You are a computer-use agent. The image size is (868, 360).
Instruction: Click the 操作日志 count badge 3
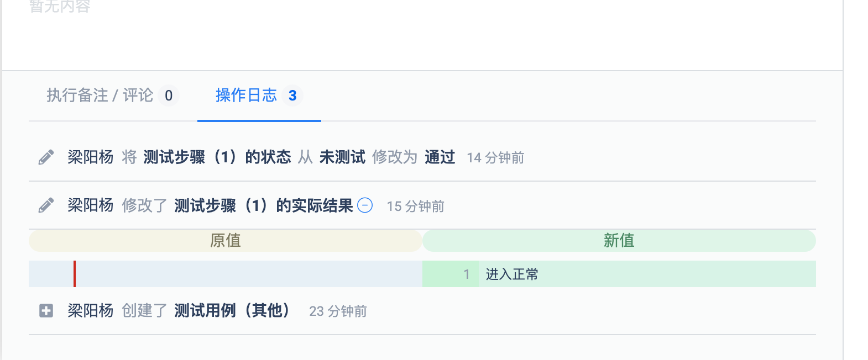pyautogui.click(x=292, y=96)
